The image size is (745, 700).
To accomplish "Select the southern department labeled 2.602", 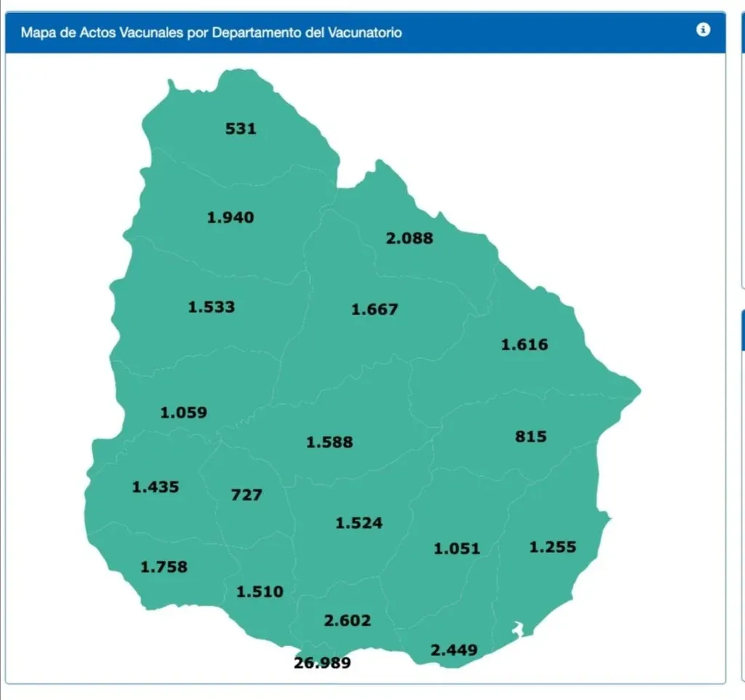I will click(x=347, y=620).
